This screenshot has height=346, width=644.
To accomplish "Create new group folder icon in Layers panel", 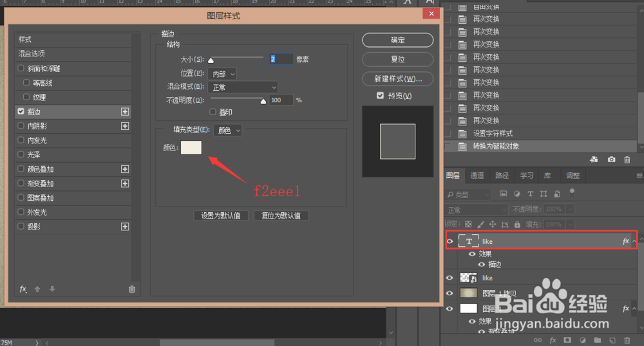I will click(x=597, y=340).
